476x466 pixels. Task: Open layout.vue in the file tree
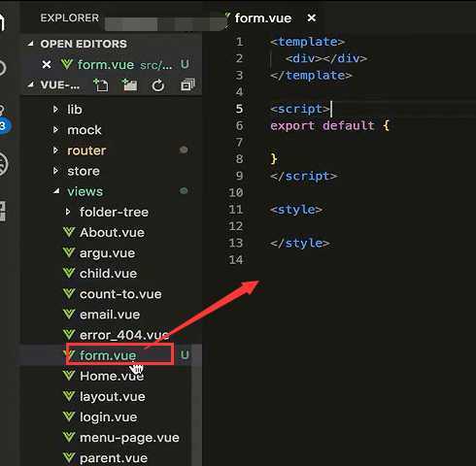(x=113, y=397)
